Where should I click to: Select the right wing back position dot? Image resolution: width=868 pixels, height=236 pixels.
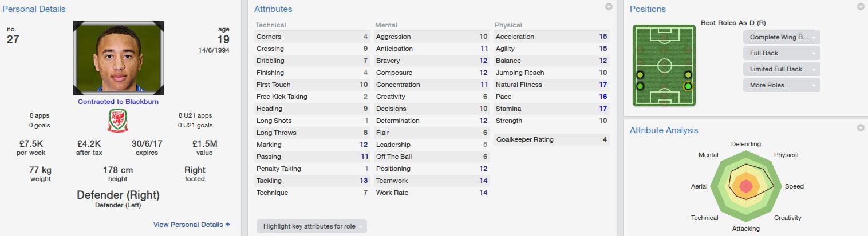point(688,75)
